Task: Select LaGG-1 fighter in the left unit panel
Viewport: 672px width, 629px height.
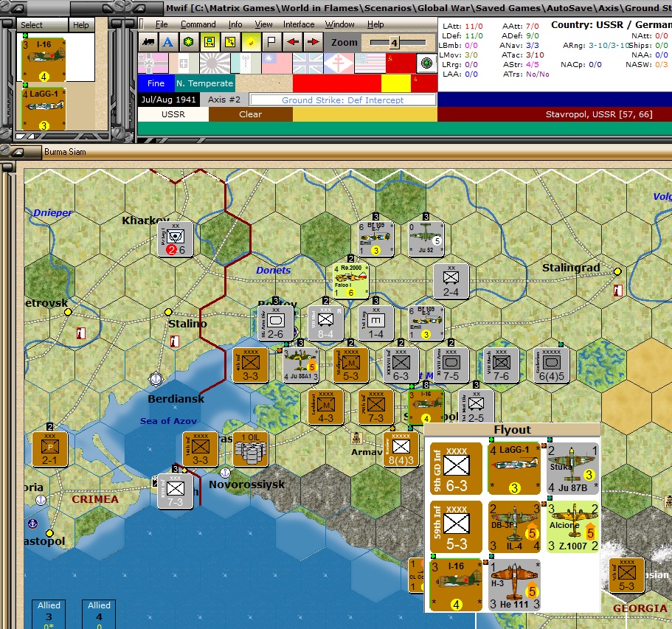Action: pos(44,109)
